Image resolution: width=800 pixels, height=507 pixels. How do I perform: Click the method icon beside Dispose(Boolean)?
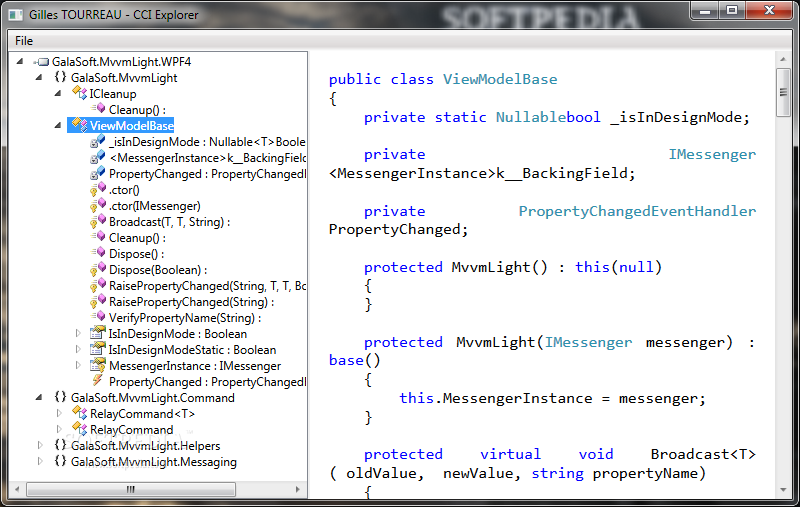click(98, 269)
